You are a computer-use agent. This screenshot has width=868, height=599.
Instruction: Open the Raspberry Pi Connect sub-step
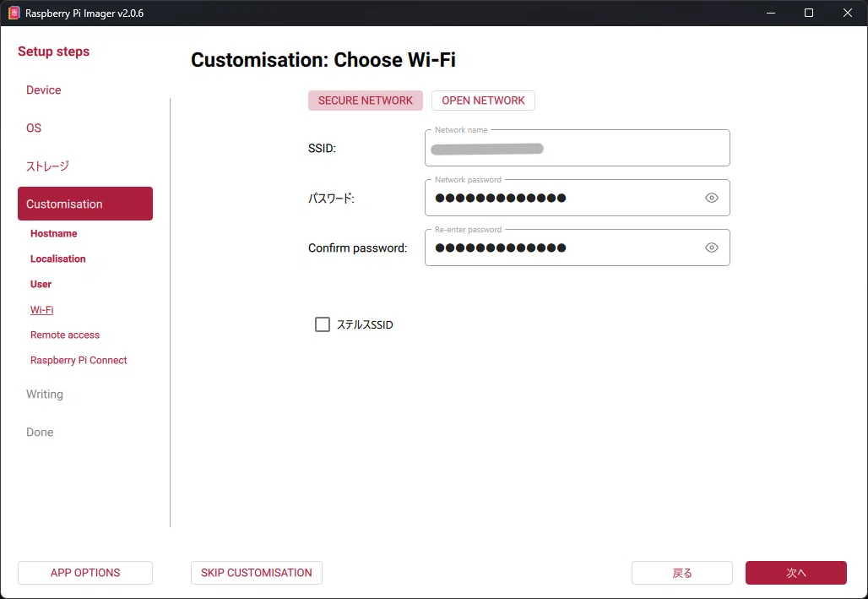coord(79,360)
